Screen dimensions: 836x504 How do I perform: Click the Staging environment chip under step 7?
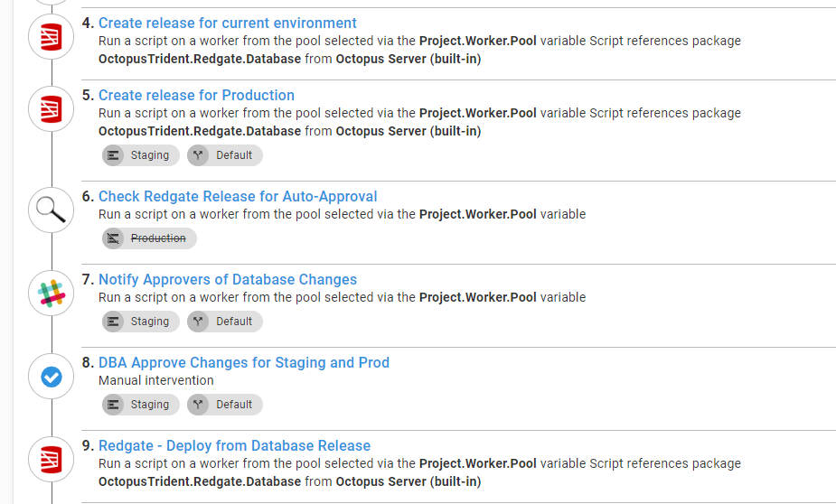tap(140, 322)
